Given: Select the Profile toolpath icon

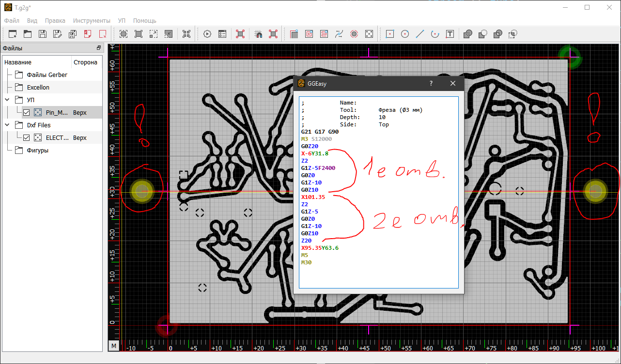Looking at the screenshot, I should [294, 34].
